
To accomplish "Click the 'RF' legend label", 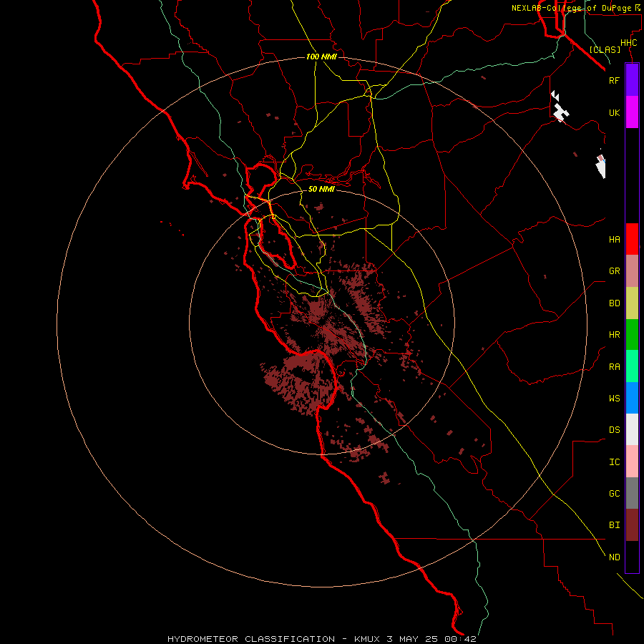I will [x=614, y=80].
